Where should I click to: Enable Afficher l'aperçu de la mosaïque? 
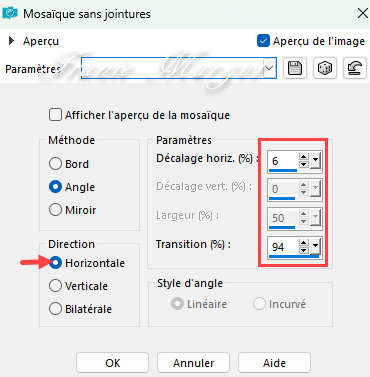(x=55, y=115)
